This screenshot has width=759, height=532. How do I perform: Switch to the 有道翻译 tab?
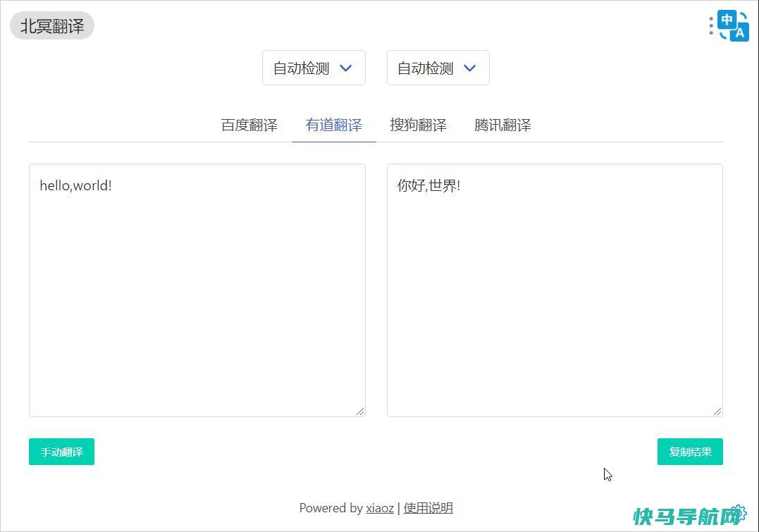point(333,125)
